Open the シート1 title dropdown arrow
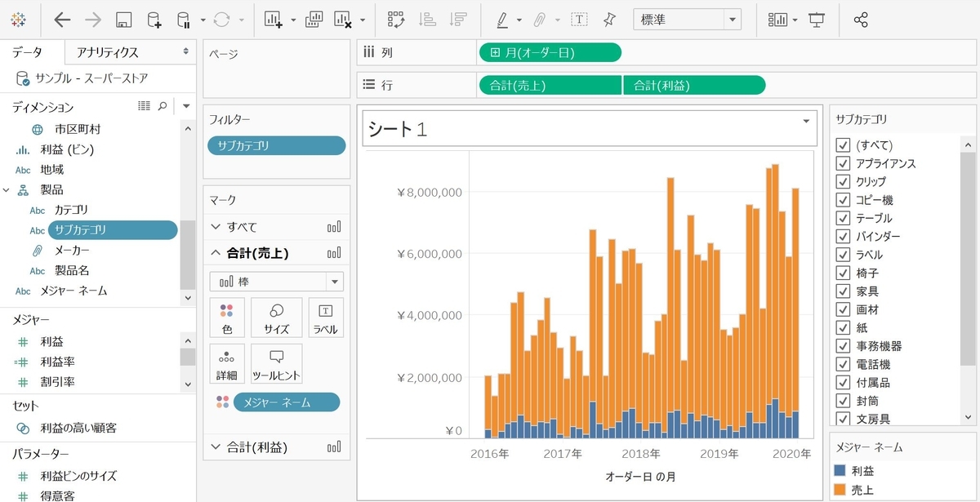This screenshot has height=502, width=980. tap(807, 120)
